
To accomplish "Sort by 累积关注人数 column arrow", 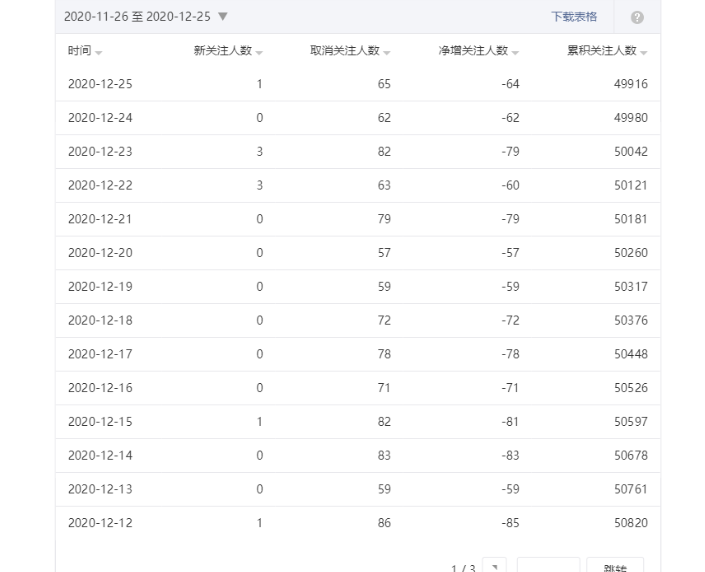I will 643,53.
